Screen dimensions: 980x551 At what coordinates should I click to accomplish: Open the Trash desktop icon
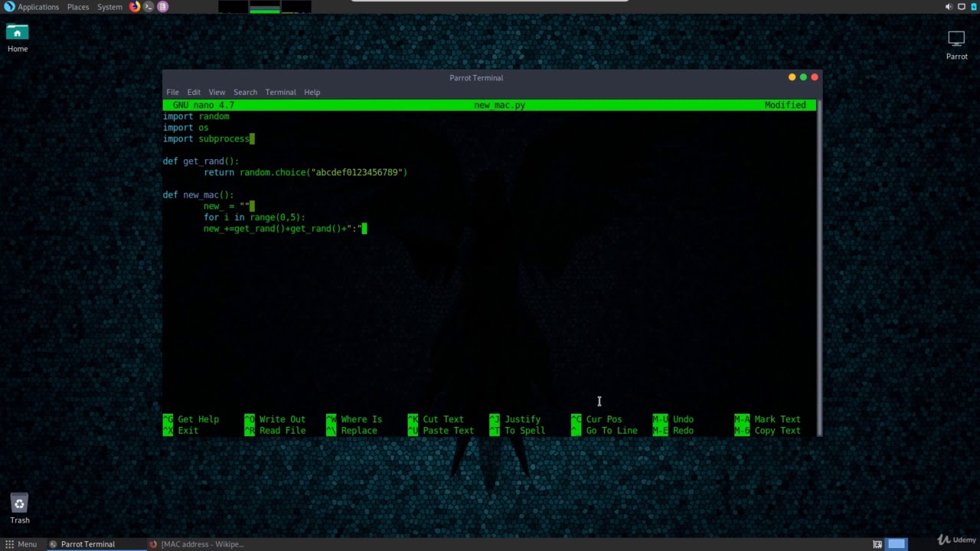coord(19,510)
